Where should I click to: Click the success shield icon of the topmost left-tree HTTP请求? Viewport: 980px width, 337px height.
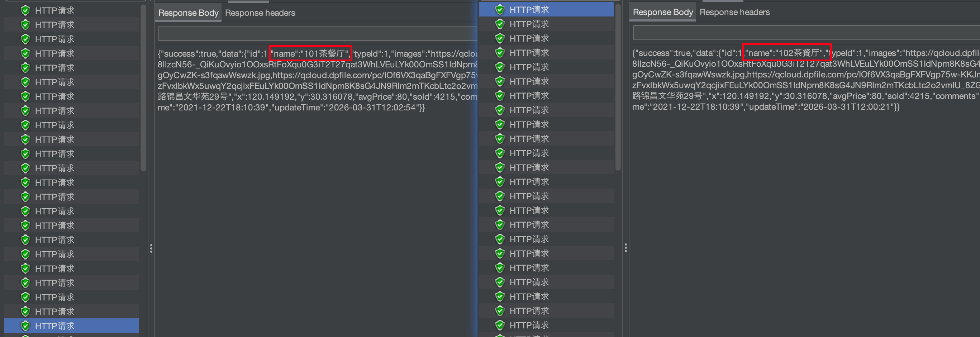[25, 10]
